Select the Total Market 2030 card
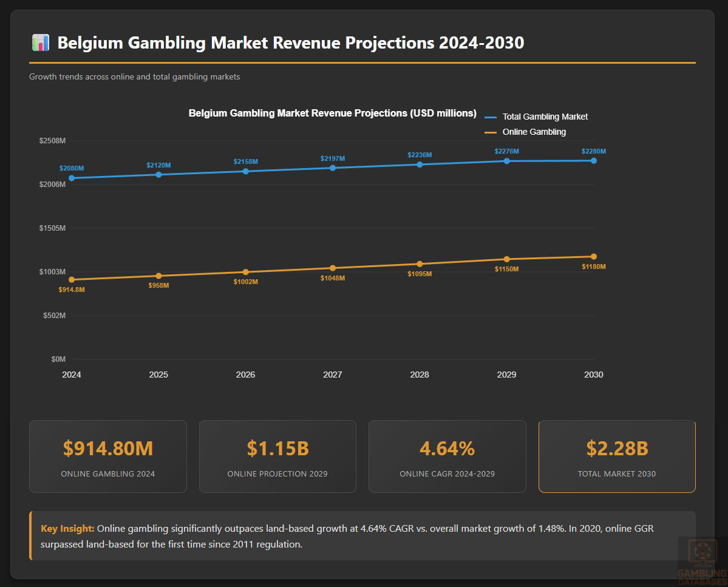Viewport: 728px width, 587px height. [617, 456]
